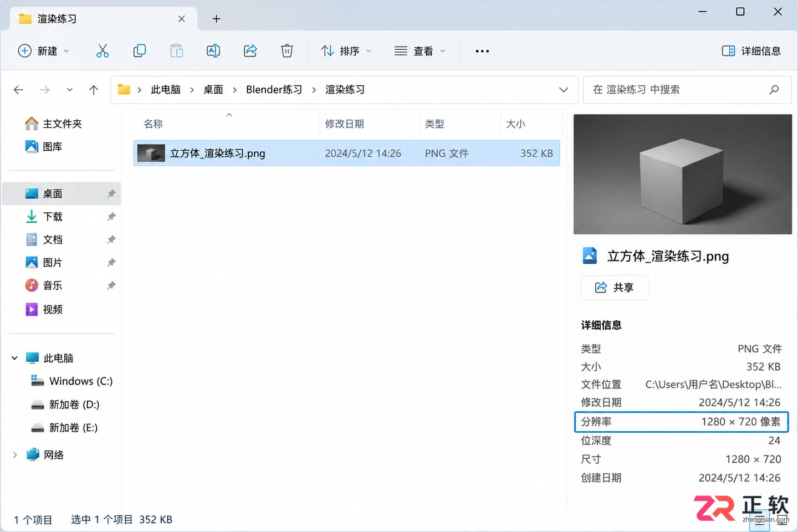
Task: Select Blender练习 in the address breadcrumb
Action: [274, 90]
